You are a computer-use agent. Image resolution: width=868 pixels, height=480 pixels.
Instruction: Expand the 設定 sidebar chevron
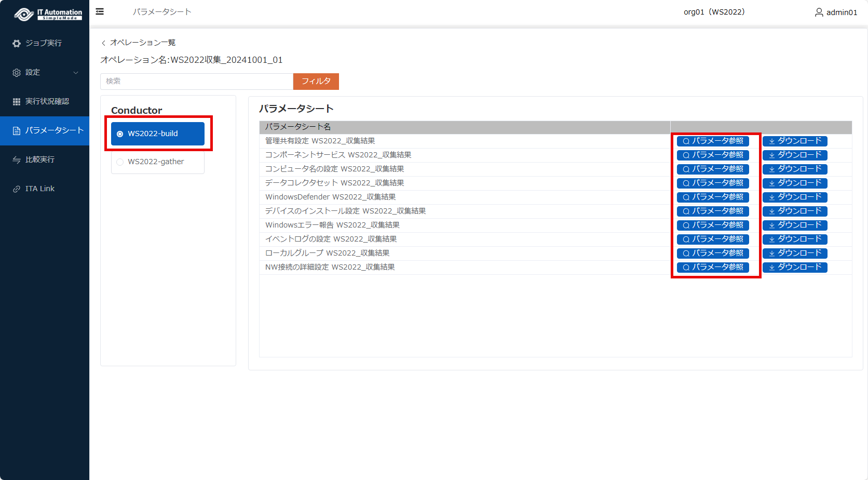click(76, 72)
